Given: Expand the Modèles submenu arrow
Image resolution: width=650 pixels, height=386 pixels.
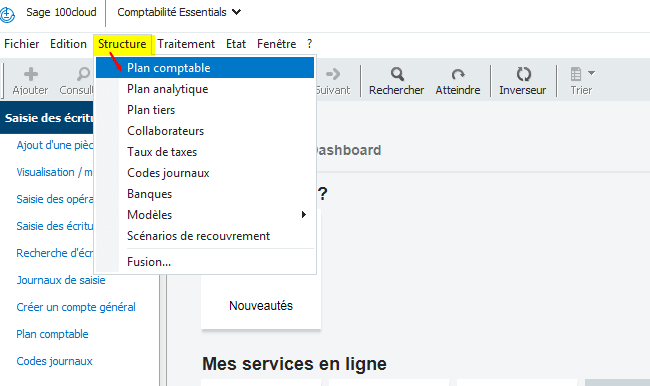Looking at the screenshot, I should tap(304, 215).
